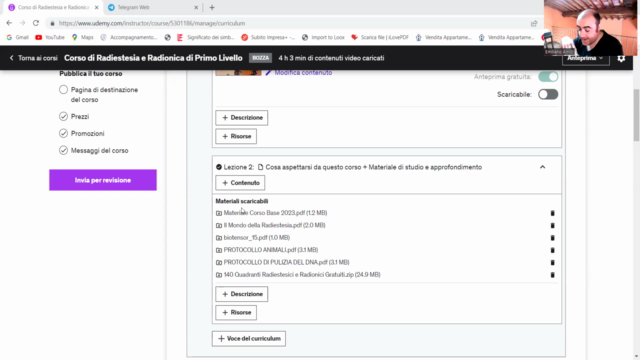Click Lezione 2 title text
The image size is (640, 360).
pos(373,167)
